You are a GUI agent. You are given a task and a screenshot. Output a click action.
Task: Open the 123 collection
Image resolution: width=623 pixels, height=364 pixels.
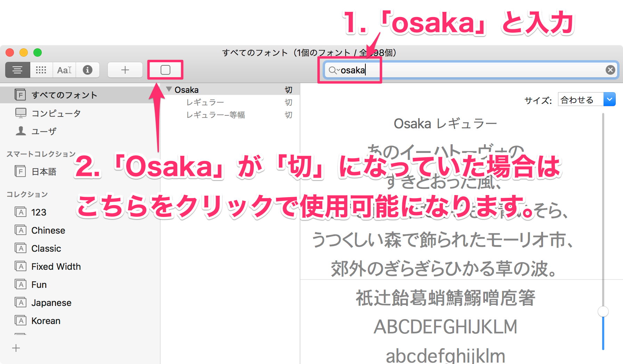(x=80, y=212)
